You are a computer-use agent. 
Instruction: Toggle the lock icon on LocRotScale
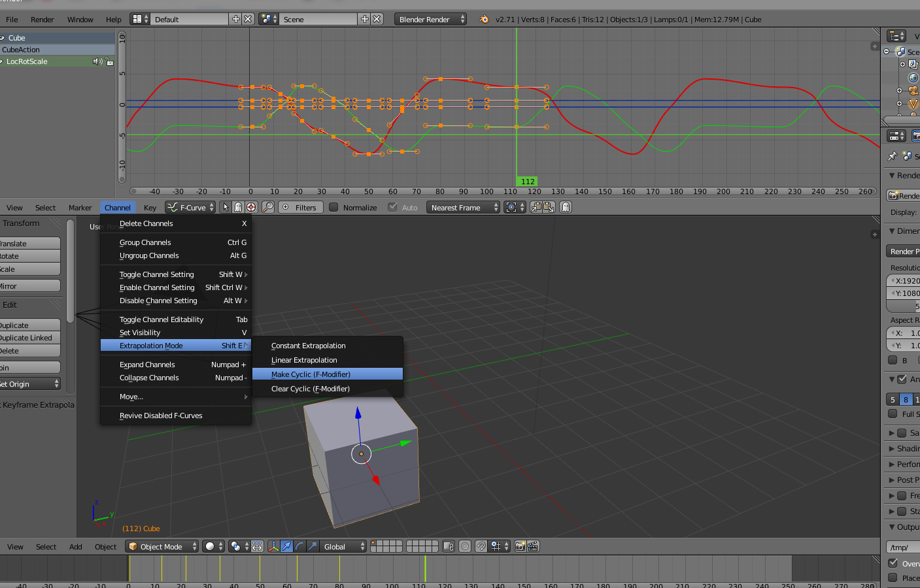pos(110,61)
